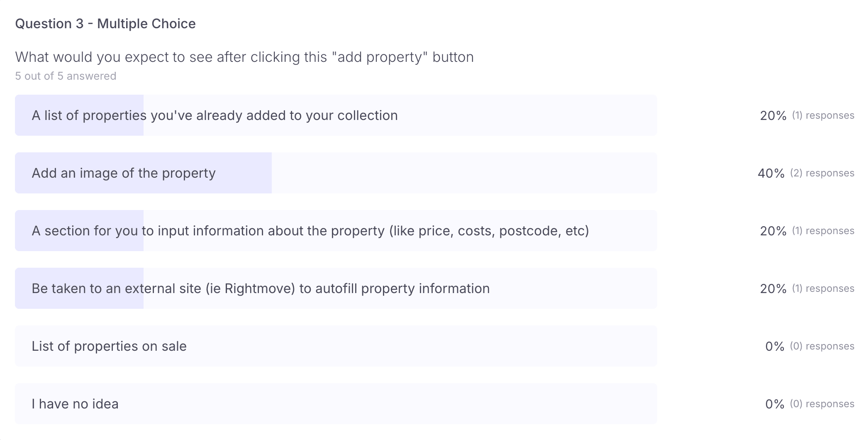Select the 'Add an image of the property' result bar
The image size is (868, 440).
(336, 173)
